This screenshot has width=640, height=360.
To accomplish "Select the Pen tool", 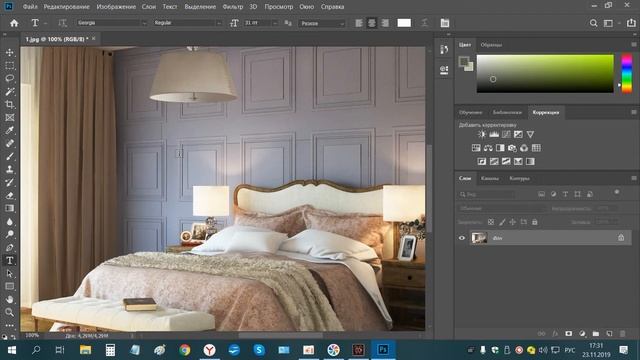I will coord(9,247).
